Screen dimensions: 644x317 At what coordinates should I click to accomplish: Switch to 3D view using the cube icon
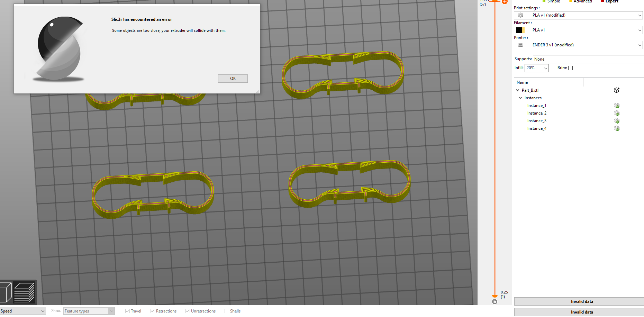(x=5, y=292)
